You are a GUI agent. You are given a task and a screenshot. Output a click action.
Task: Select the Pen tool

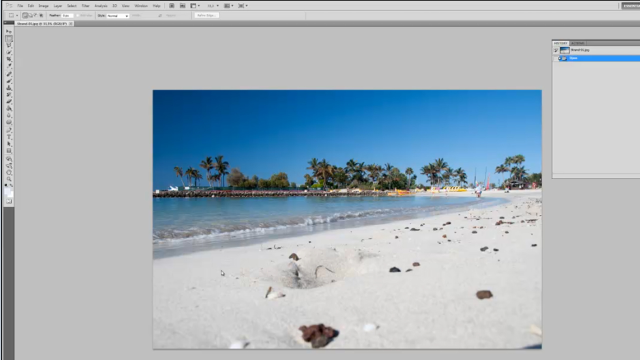[x=9, y=130]
